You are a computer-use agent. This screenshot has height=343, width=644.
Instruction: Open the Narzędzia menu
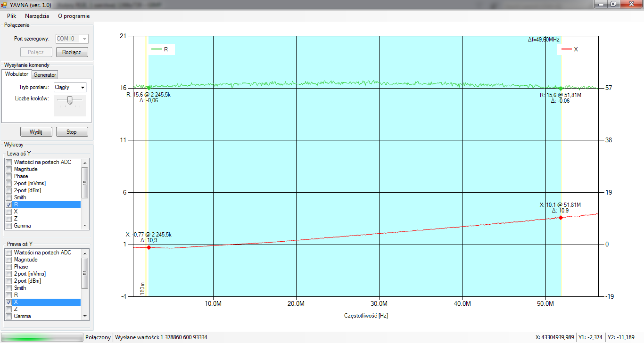point(37,16)
